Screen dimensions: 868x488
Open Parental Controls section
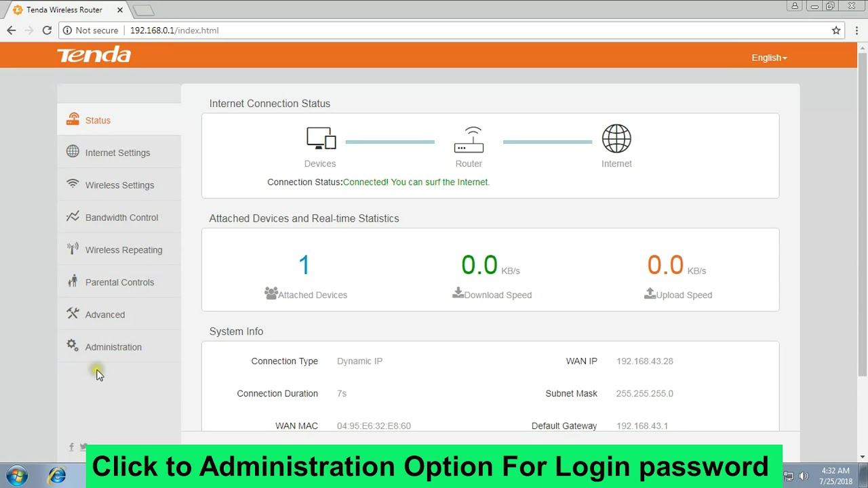119,282
